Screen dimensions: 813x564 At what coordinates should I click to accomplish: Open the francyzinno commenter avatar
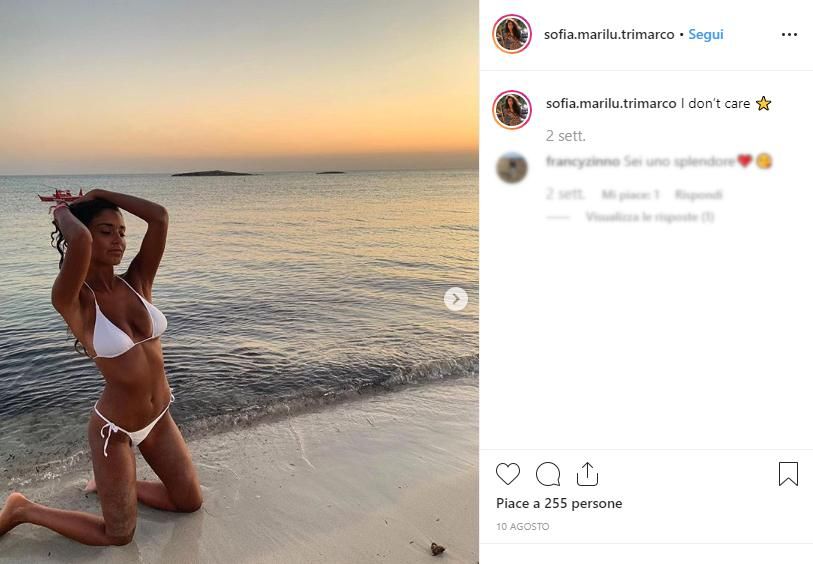(x=512, y=167)
